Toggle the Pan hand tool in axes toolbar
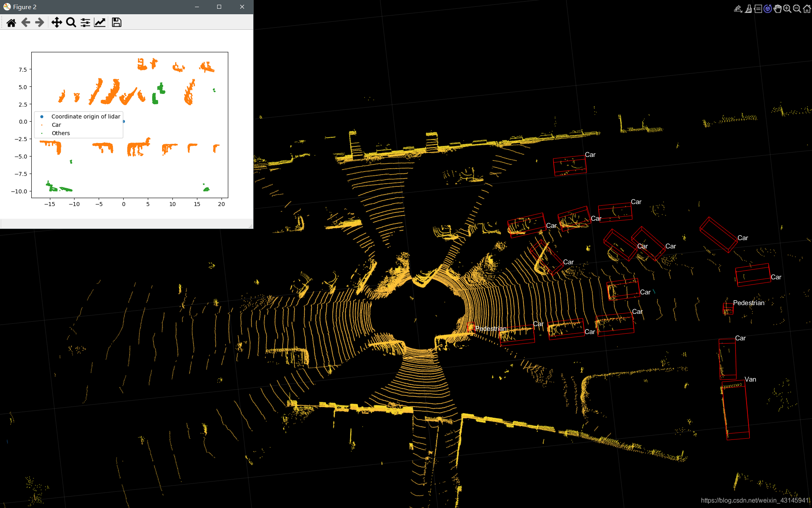Viewport: 812px width, 508px height. (778, 9)
